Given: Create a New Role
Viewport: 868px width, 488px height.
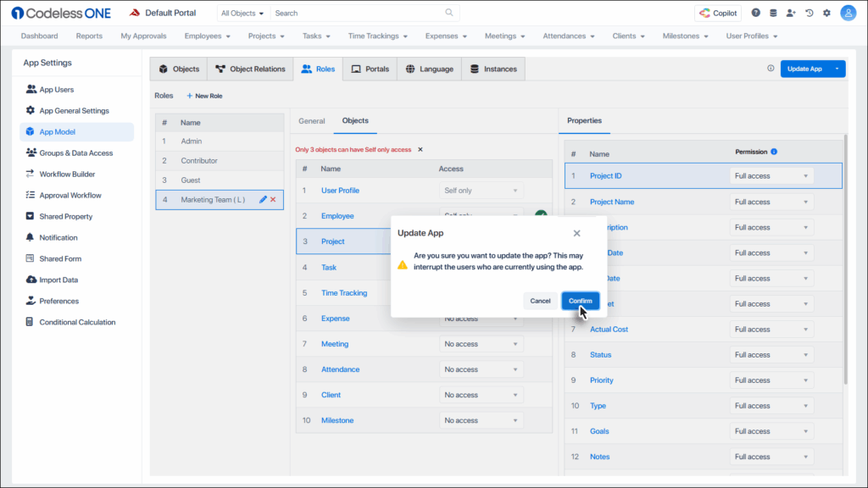Looking at the screenshot, I should click(x=205, y=96).
